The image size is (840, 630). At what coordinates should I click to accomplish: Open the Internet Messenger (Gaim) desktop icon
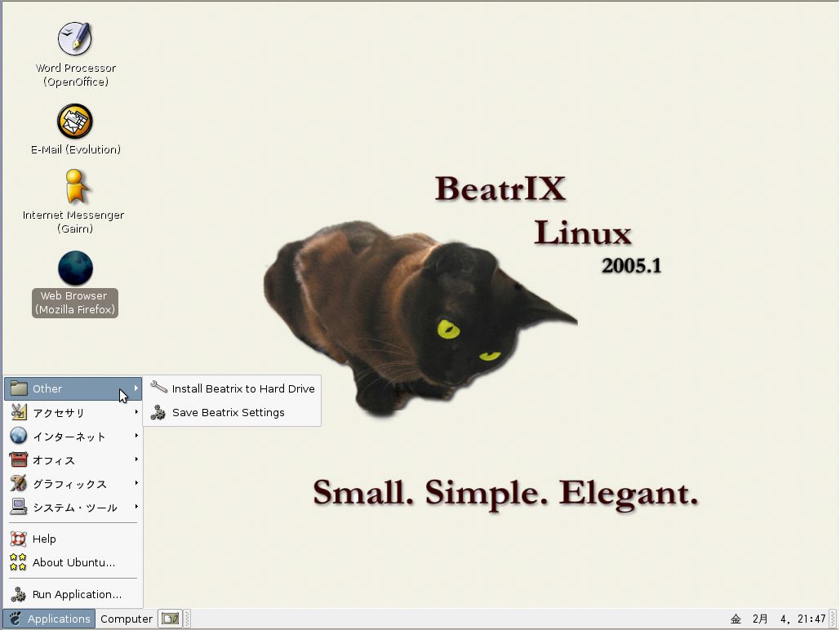click(x=76, y=186)
